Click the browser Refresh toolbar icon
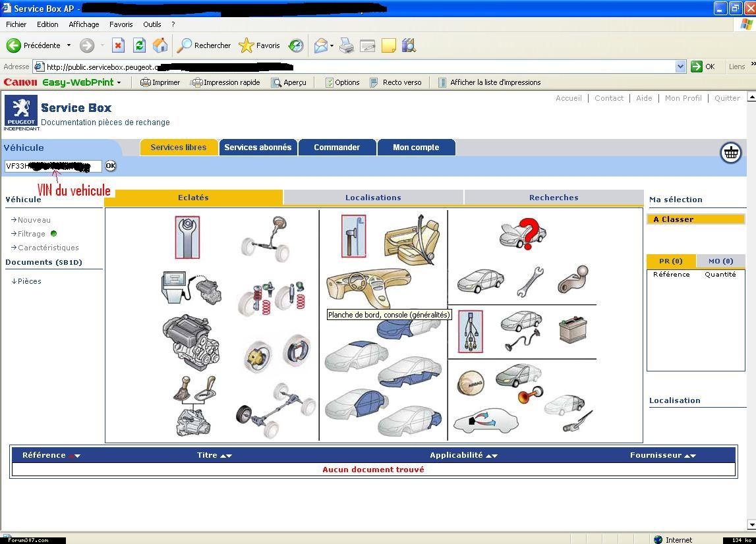 [139, 45]
